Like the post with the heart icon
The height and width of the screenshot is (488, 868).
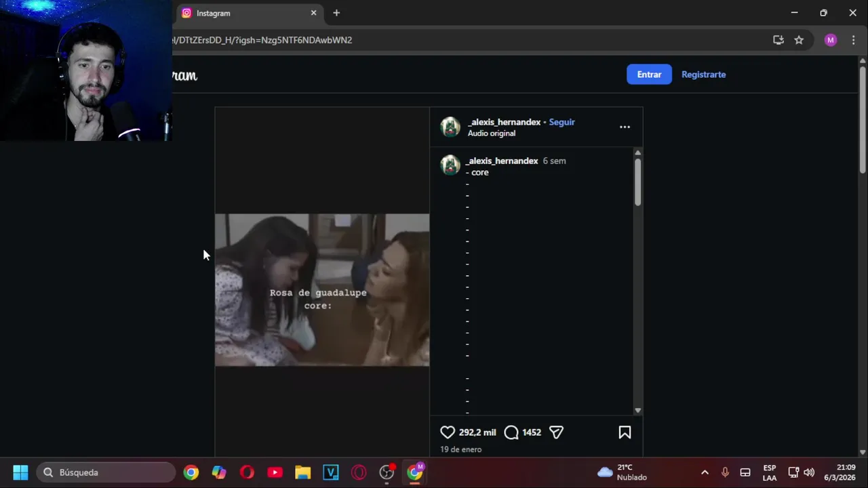pyautogui.click(x=448, y=432)
